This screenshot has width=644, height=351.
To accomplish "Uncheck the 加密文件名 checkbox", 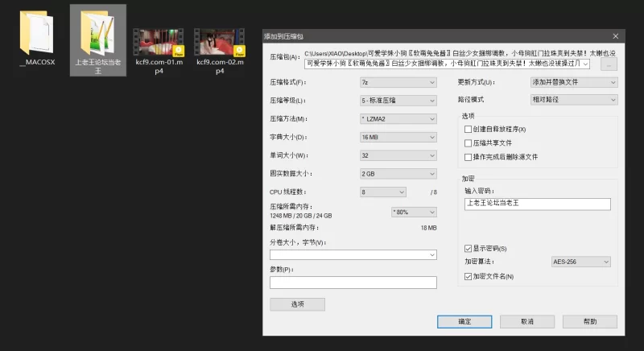I will point(468,277).
